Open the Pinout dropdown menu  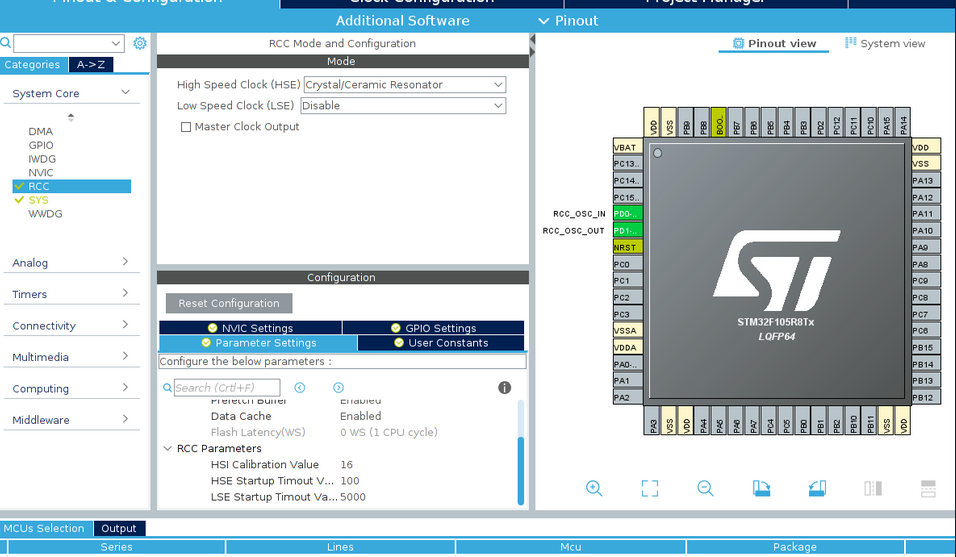tap(568, 21)
